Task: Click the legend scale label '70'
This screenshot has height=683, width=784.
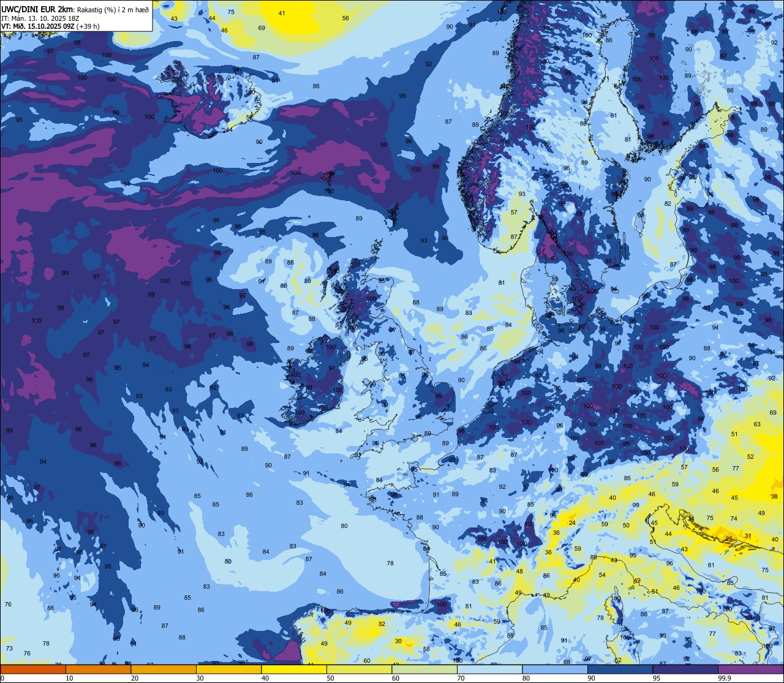Action: pos(461,678)
